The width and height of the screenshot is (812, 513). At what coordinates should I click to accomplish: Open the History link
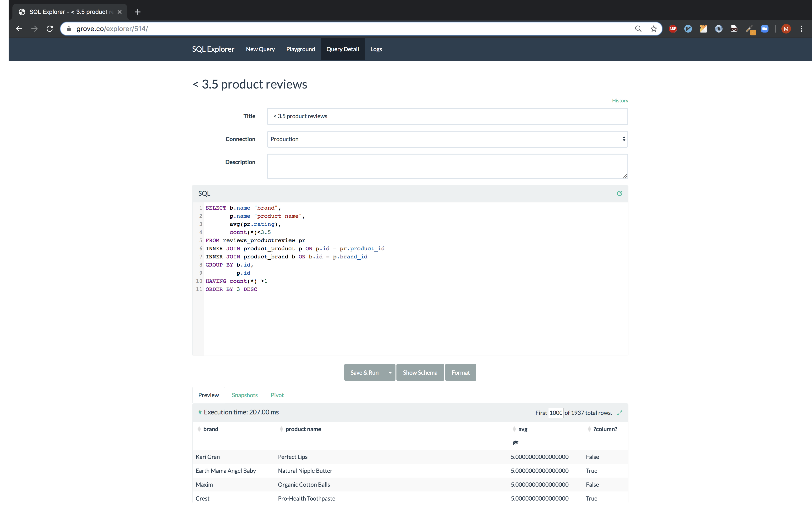pos(620,100)
